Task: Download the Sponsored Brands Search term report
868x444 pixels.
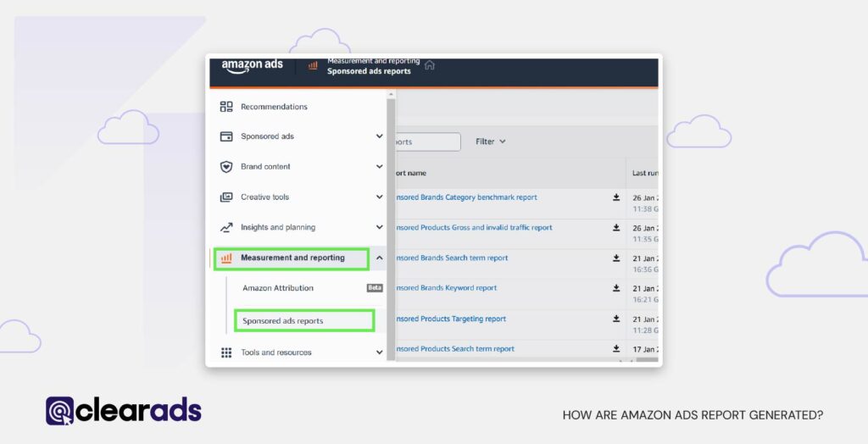Action: [x=616, y=258]
